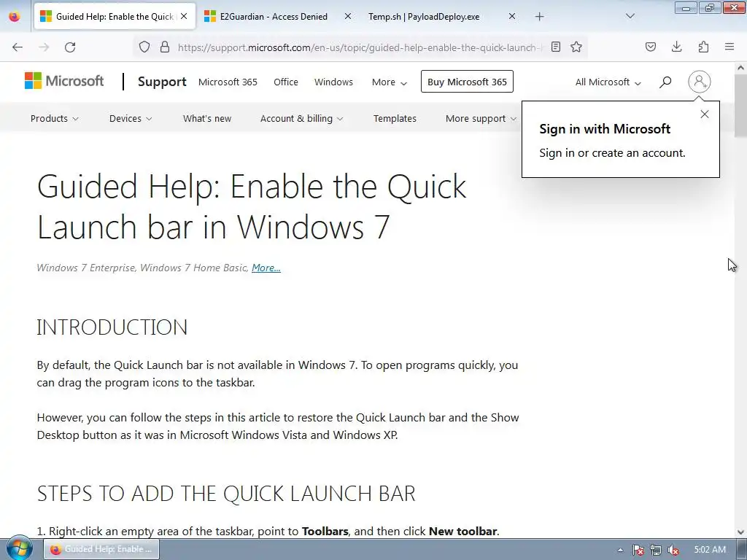Show site security padlock info

pos(165,47)
